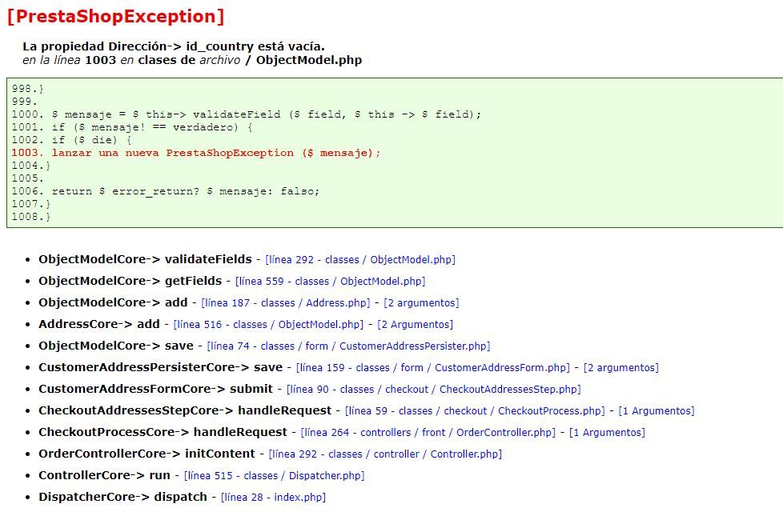Image resolution: width=783 pixels, height=532 pixels.
Task: Expand 1 Argumentos after CheckoutProcess.php
Action: [x=657, y=410]
